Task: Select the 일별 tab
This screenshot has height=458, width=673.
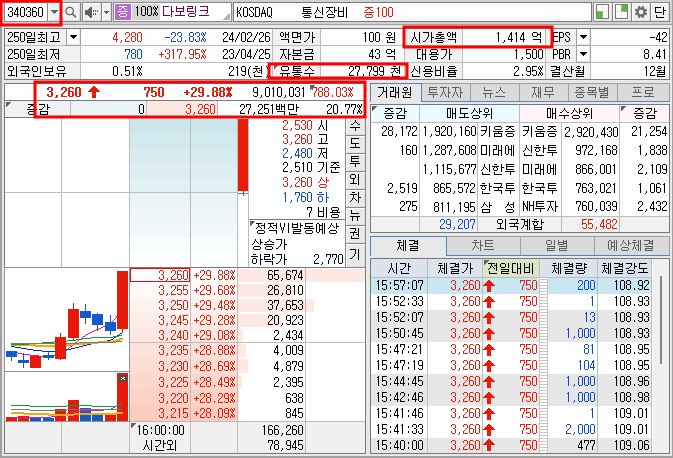Action: (557, 246)
